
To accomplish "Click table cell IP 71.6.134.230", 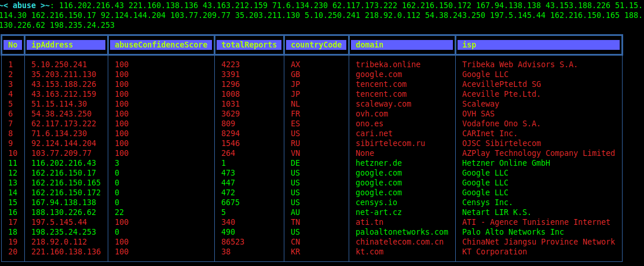I will click(x=59, y=134).
